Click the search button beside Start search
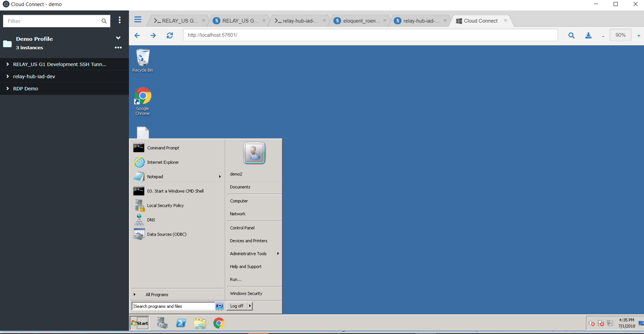644x334 pixels. click(219, 306)
